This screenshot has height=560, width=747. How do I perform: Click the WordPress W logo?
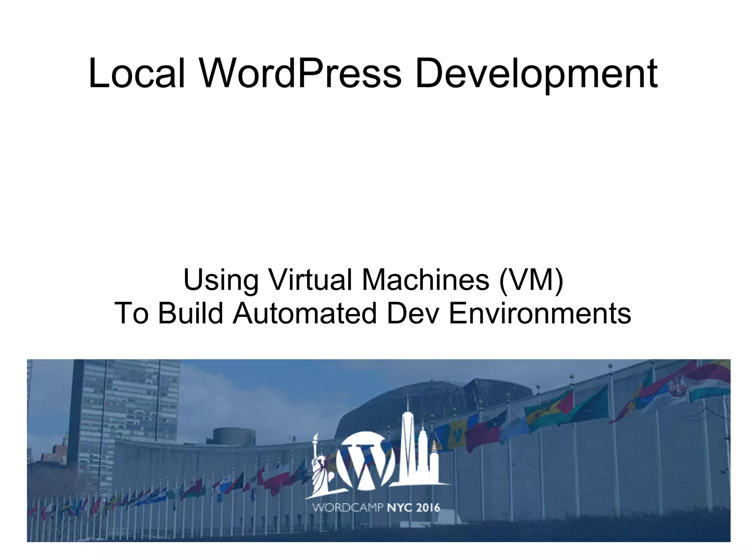click(x=365, y=460)
